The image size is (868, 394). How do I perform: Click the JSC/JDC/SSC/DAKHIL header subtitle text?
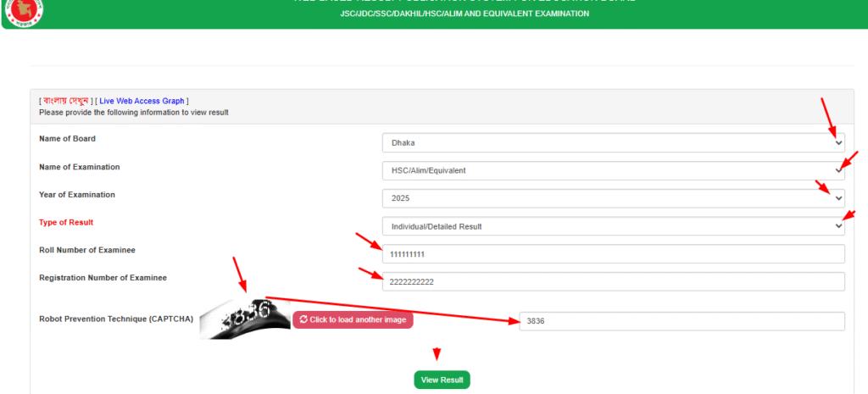(x=458, y=14)
